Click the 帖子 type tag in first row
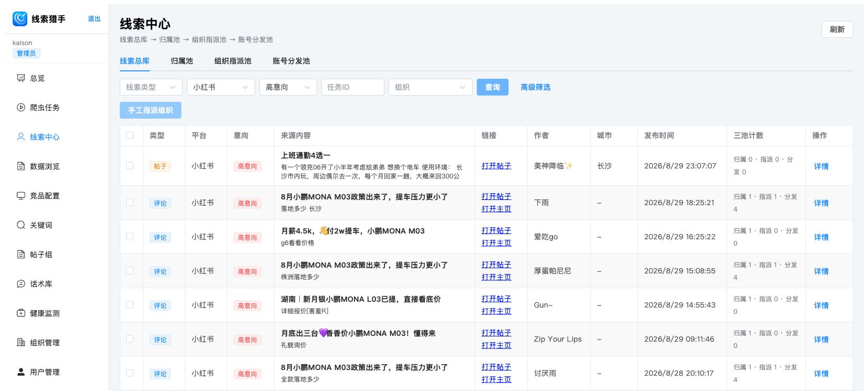Viewport: 868px width, 391px height. pos(160,166)
